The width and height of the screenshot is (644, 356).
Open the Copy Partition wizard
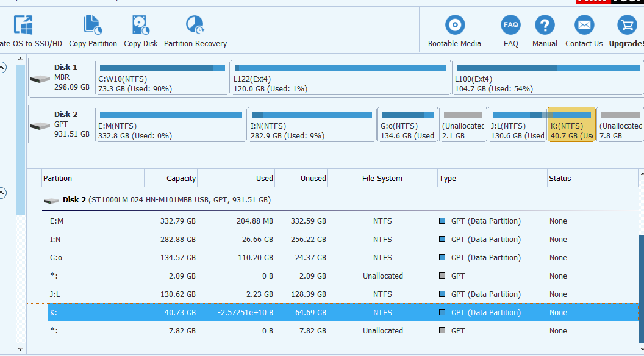[x=93, y=26]
